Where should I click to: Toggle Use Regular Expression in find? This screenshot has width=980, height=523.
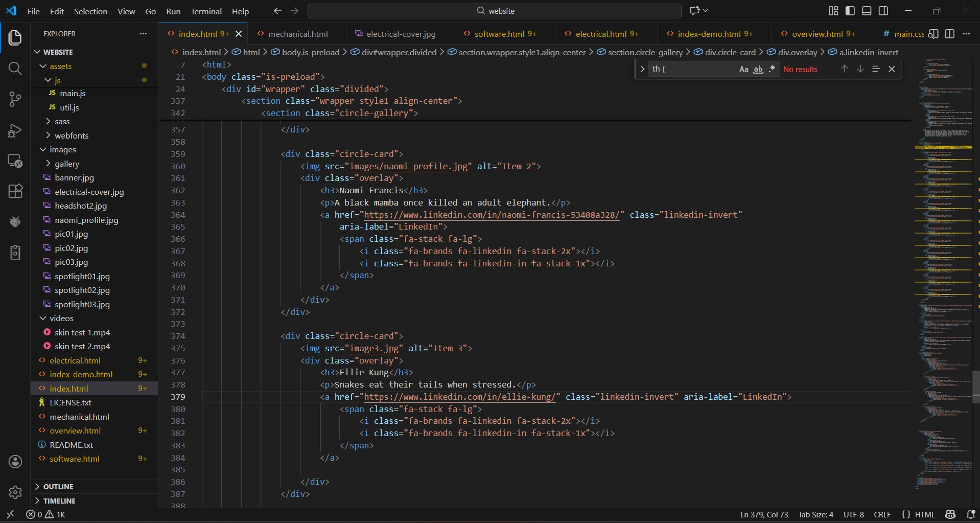tap(772, 69)
